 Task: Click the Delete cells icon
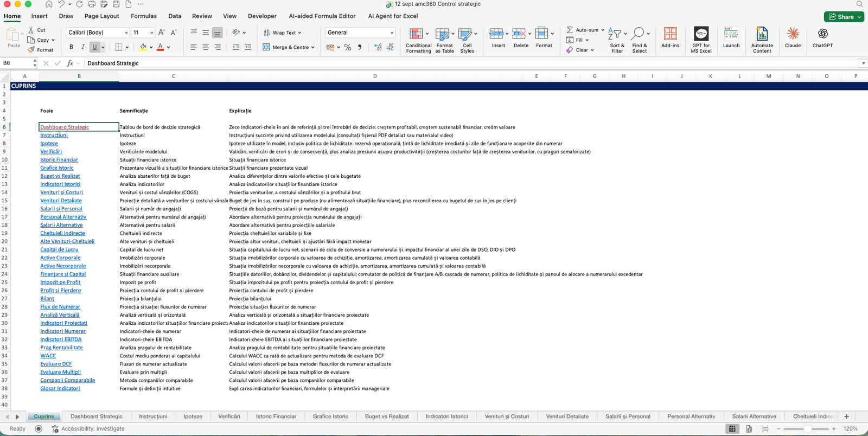click(519, 34)
